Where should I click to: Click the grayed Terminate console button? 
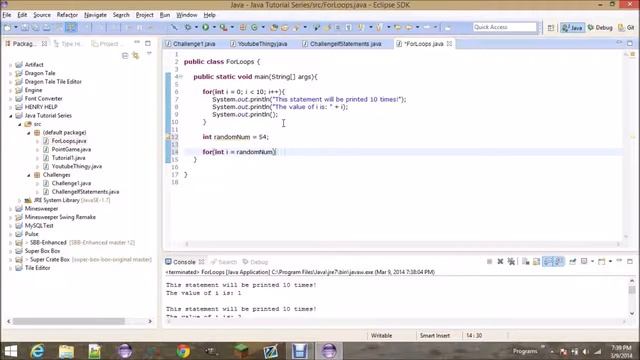click(489, 262)
